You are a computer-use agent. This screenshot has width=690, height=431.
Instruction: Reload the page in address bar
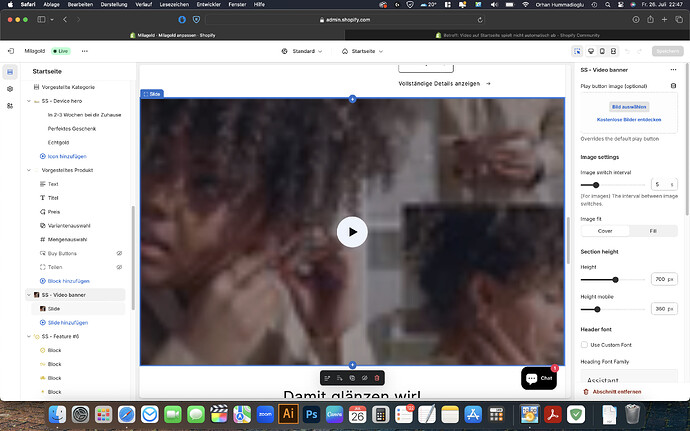point(480,20)
